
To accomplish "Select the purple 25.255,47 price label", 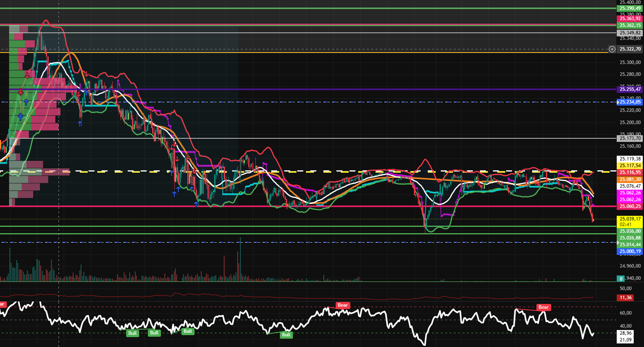I will tap(630, 89).
